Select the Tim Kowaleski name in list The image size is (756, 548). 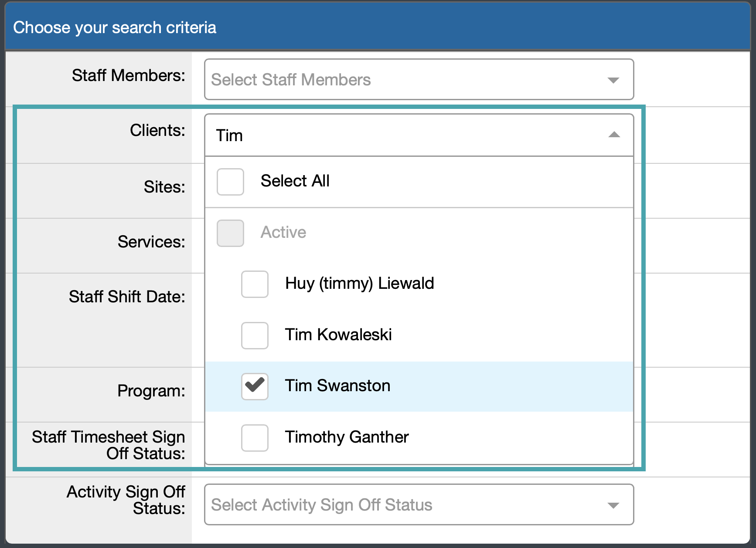[338, 335]
